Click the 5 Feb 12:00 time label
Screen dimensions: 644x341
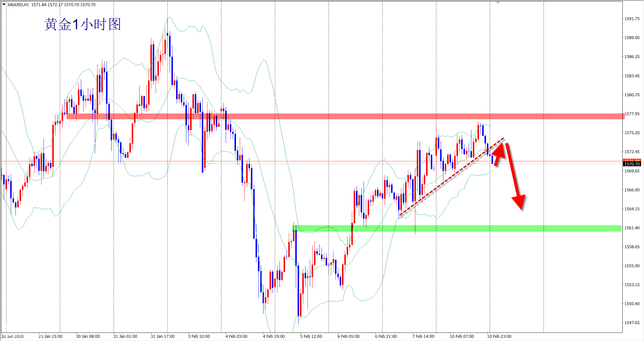point(311,336)
